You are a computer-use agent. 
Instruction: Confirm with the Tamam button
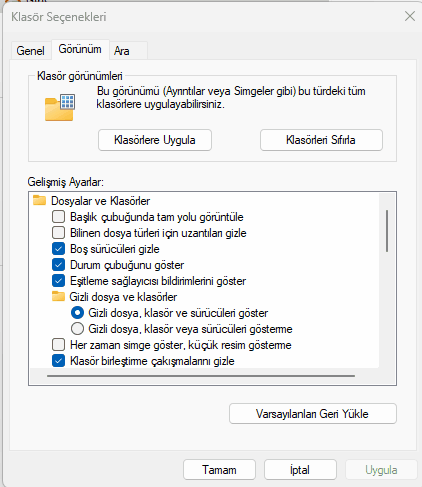click(x=219, y=470)
